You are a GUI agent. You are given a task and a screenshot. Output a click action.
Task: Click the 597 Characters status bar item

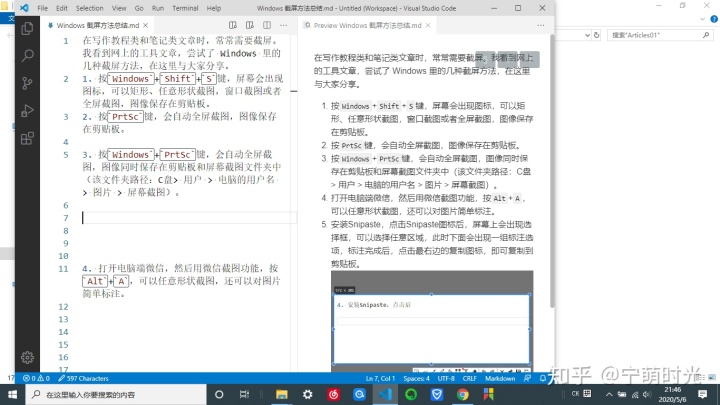tap(83, 378)
